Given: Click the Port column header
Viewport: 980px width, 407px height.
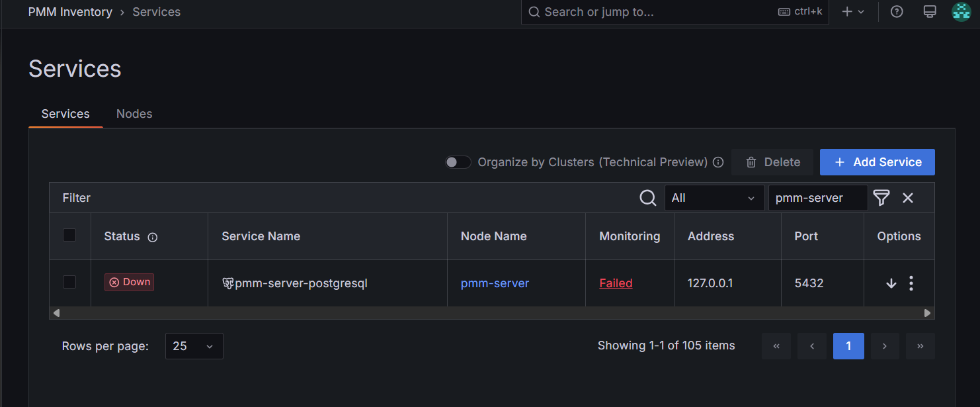Looking at the screenshot, I should pos(806,236).
